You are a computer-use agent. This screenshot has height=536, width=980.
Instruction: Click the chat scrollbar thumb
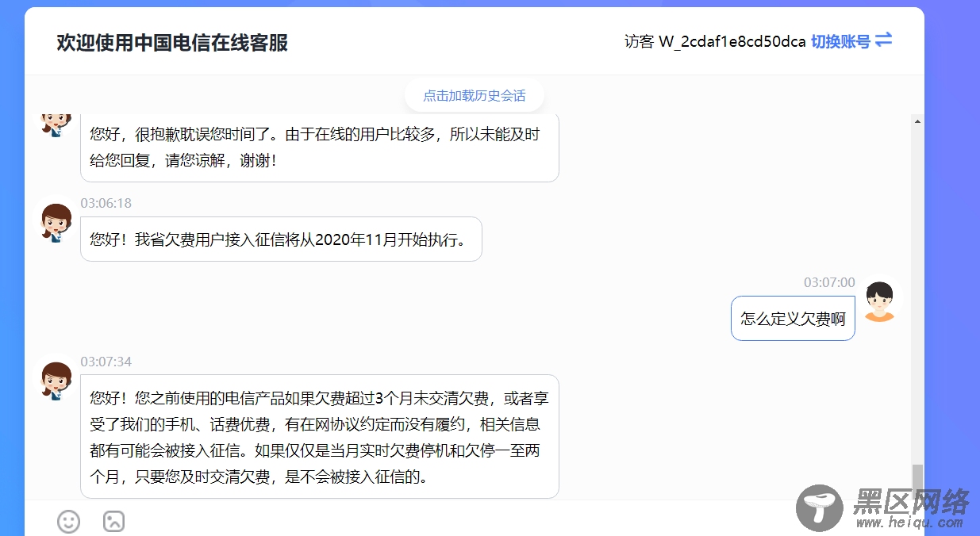coord(917,480)
